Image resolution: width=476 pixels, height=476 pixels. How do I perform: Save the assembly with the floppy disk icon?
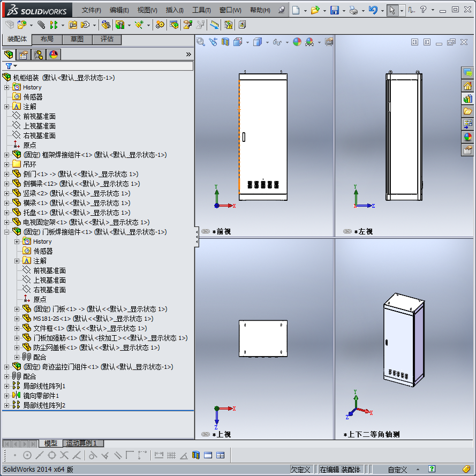[335, 10]
